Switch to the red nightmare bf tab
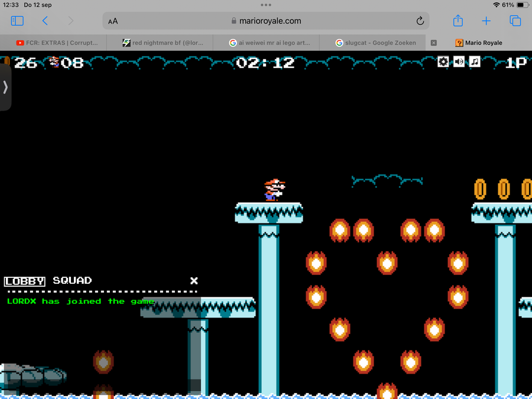Image resolution: width=532 pixels, height=399 pixels. [x=163, y=43]
